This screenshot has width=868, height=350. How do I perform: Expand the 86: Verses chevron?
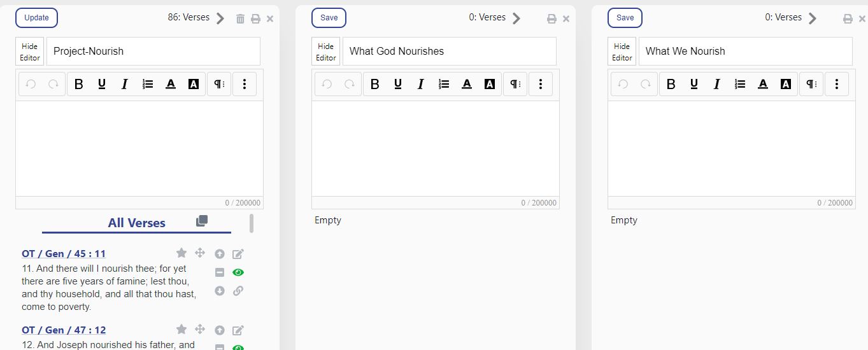click(220, 18)
